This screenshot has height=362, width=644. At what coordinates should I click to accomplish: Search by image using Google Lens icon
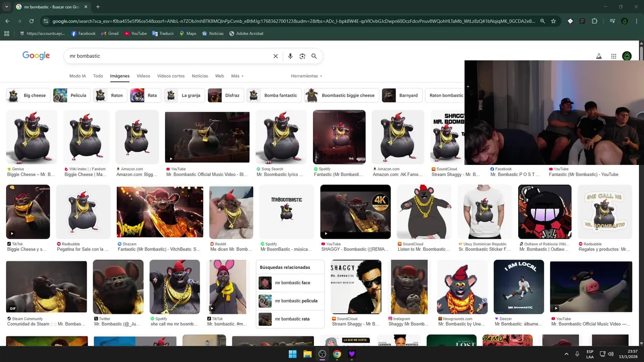pos(302,56)
